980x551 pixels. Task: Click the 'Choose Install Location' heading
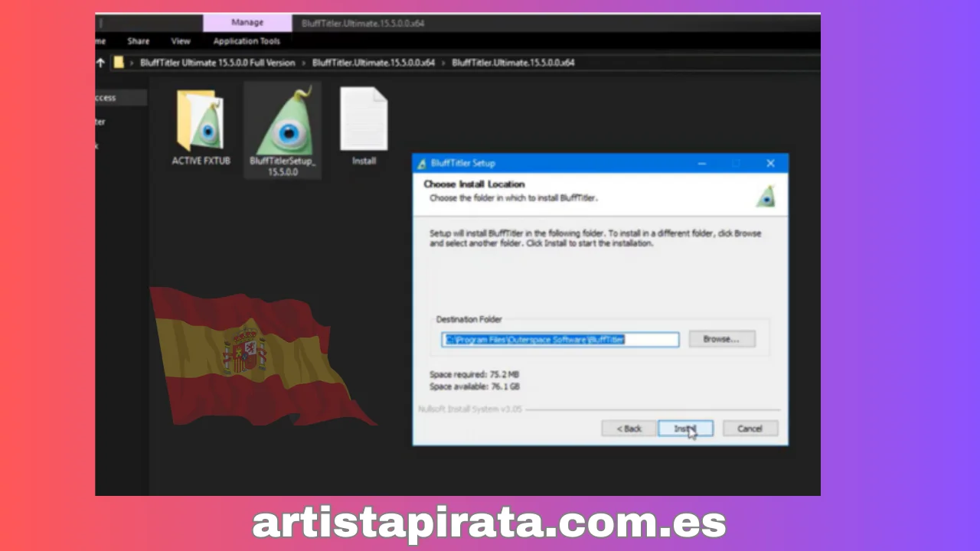pos(474,184)
